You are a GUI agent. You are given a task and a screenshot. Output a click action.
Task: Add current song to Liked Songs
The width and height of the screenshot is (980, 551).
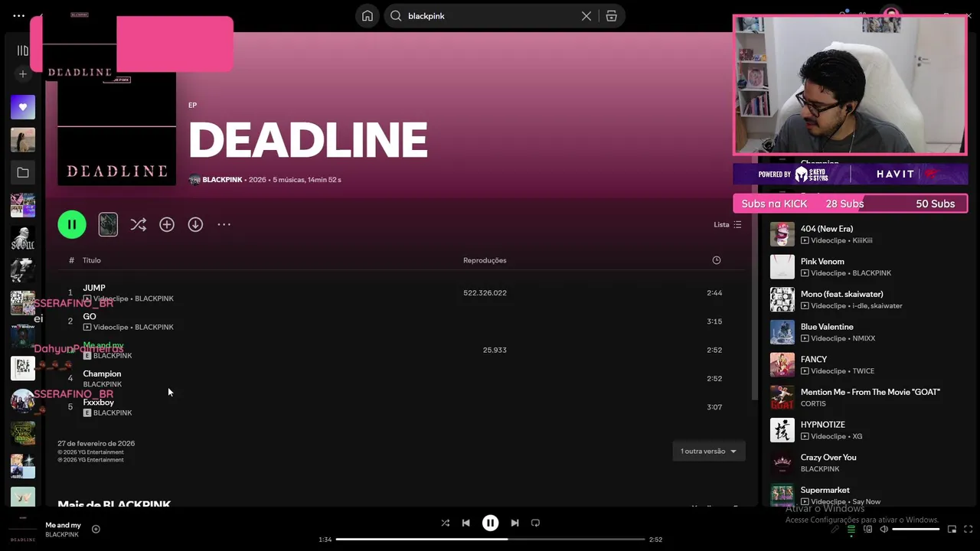click(96, 529)
